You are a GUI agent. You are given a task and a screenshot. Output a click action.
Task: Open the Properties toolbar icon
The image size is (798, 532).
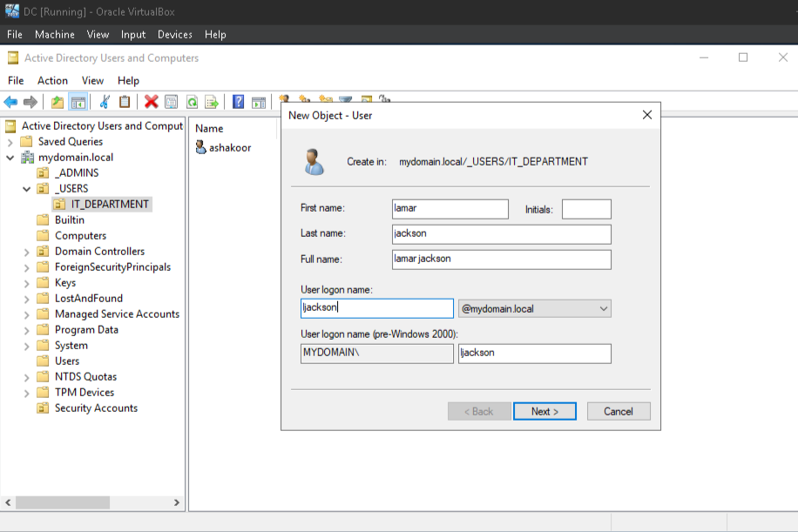172,102
